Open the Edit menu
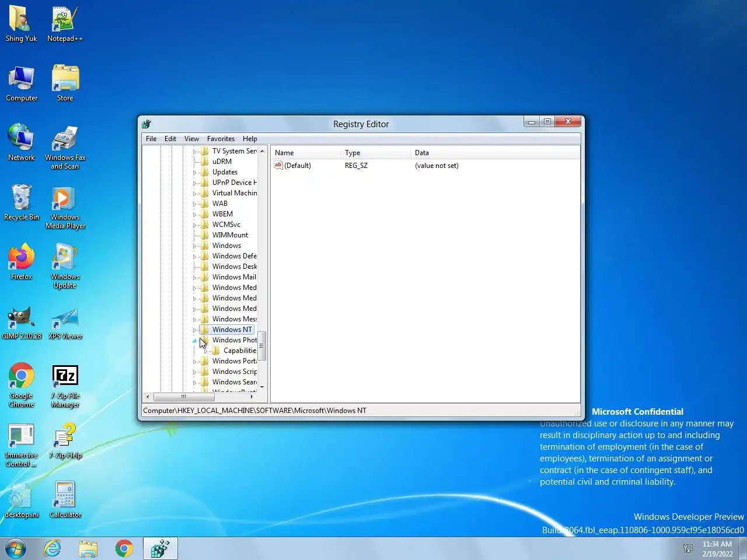The height and width of the screenshot is (560, 747). (170, 139)
